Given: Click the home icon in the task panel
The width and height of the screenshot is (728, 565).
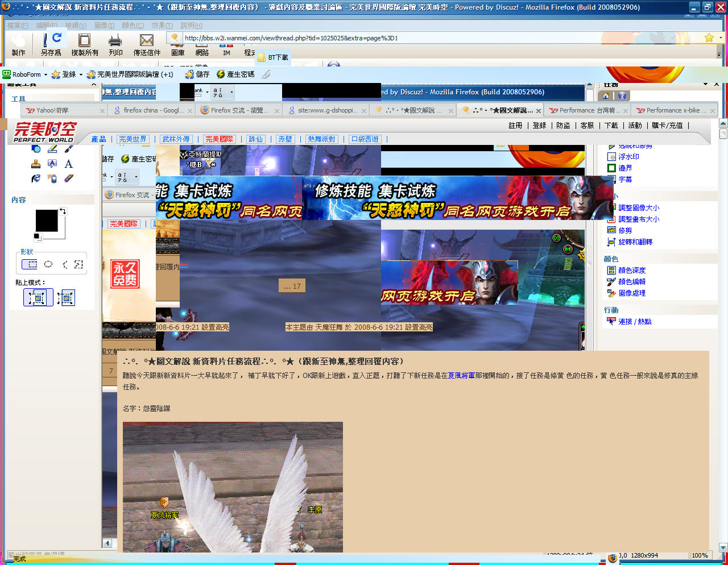Looking at the screenshot, I should 606,96.
